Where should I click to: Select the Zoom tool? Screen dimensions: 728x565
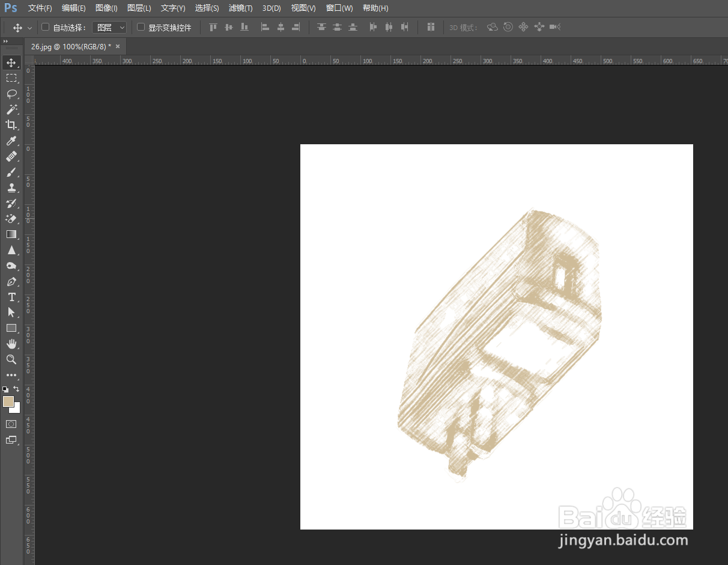click(11, 359)
